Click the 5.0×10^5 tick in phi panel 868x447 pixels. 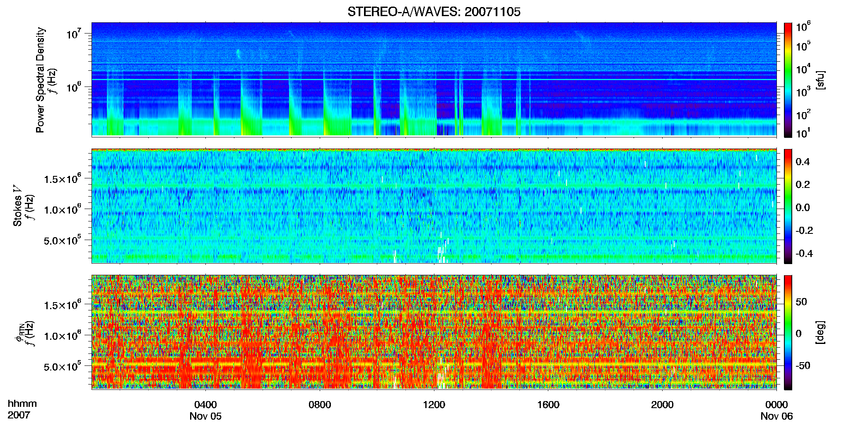pyautogui.click(x=63, y=366)
